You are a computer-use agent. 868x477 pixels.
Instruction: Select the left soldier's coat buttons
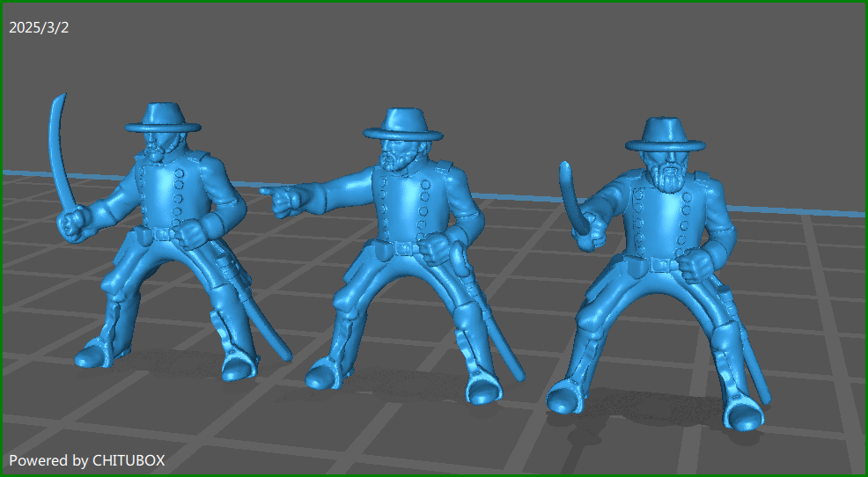point(175,198)
